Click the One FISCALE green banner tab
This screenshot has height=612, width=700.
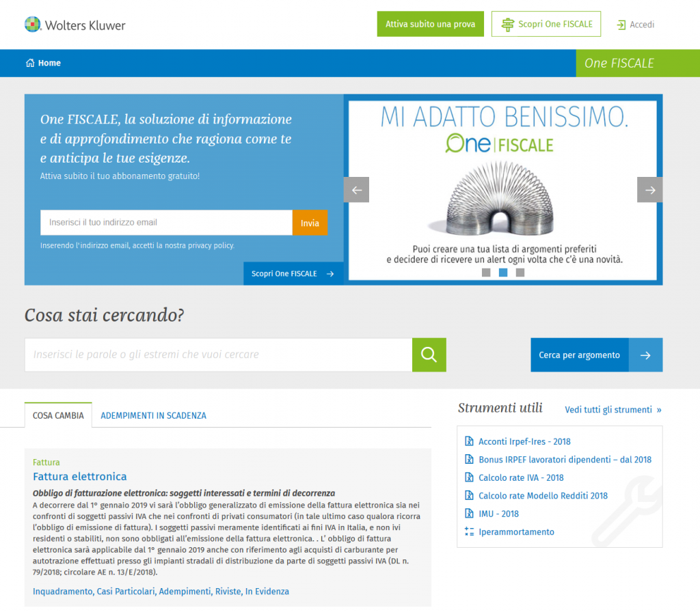pyautogui.click(x=638, y=63)
